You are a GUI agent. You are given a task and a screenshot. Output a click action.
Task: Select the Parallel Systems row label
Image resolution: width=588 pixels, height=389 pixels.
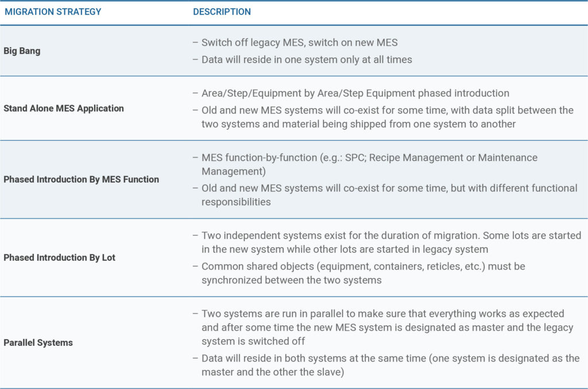(38, 342)
